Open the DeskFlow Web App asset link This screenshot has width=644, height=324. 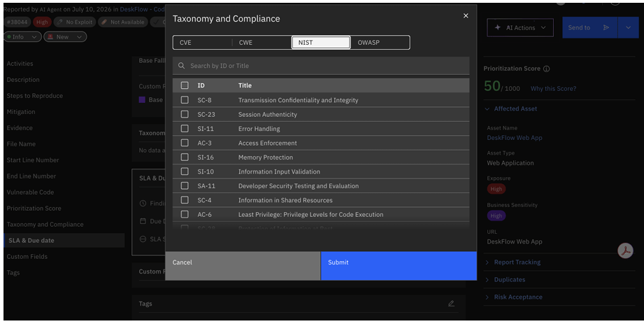tap(514, 138)
